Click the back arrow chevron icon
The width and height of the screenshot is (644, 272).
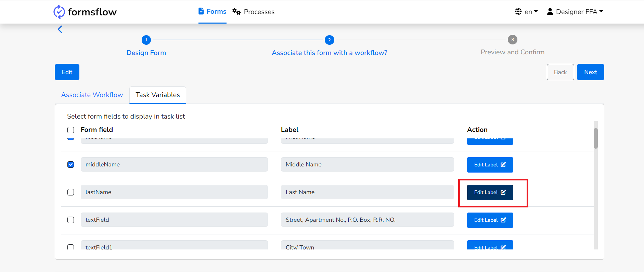pos(60,29)
